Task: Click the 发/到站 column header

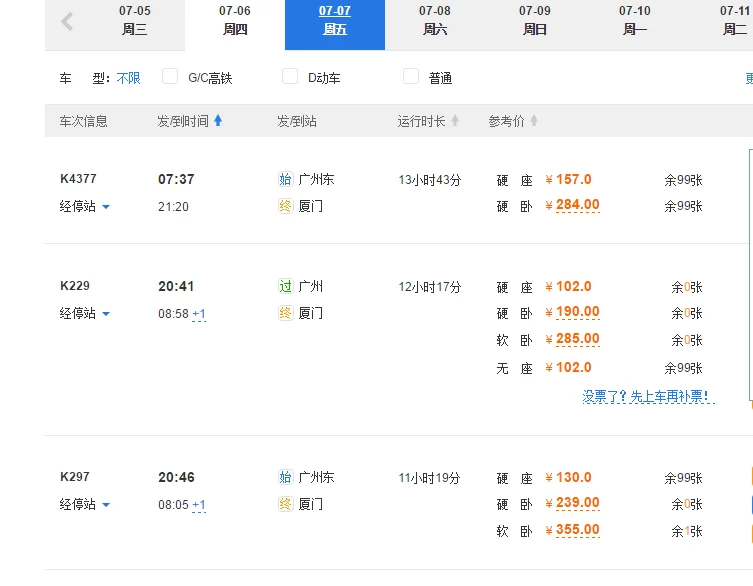Action: coord(297,121)
